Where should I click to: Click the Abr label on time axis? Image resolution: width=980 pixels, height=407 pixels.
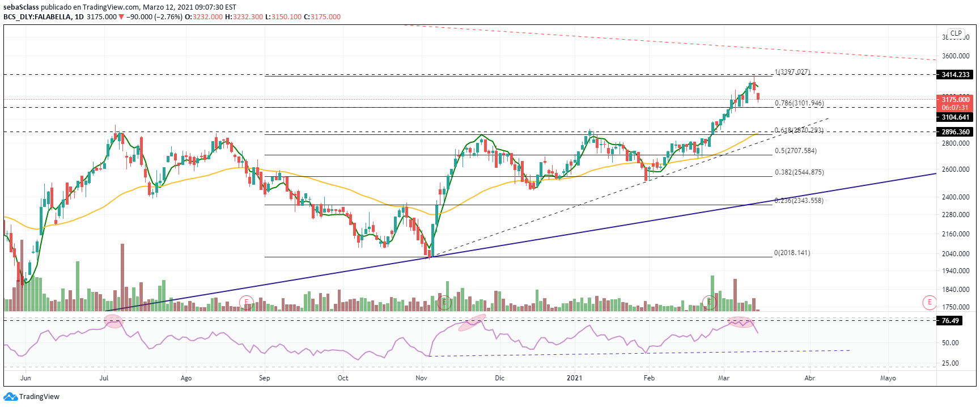pyautogui.click(x=810, y=378)
